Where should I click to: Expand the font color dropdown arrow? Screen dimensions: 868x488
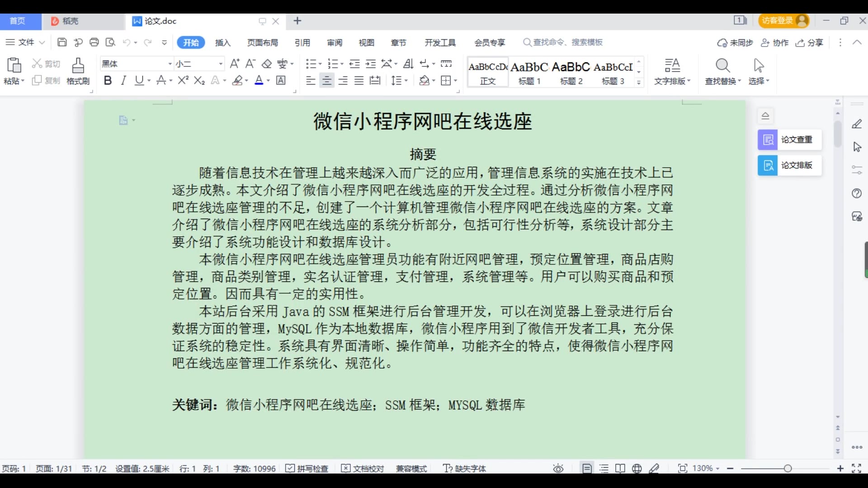click(x=268, y=80)
